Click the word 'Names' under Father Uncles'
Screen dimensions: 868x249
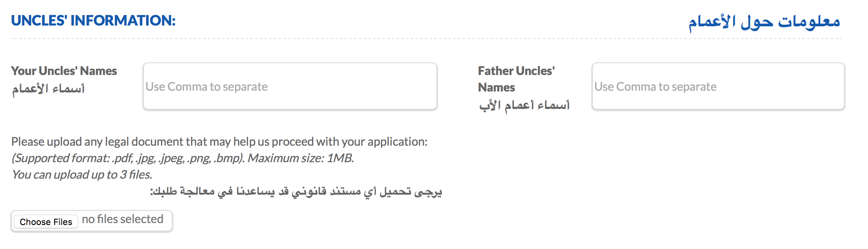[496, 87]
